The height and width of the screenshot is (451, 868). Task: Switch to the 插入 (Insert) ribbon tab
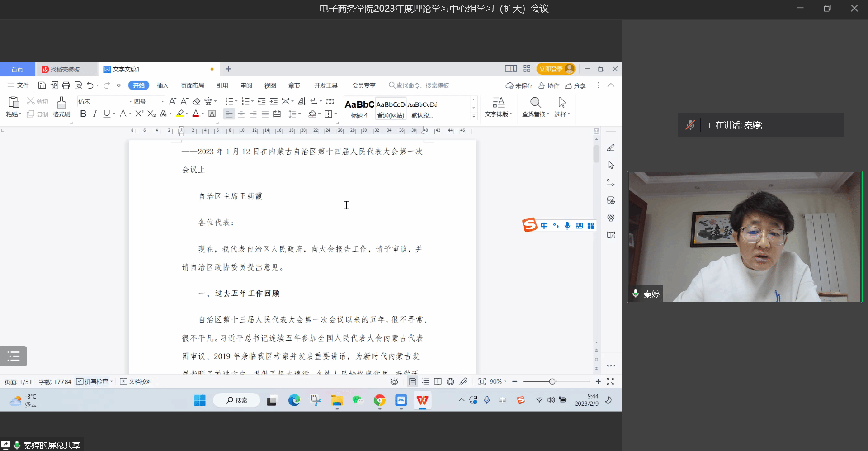click(162, 85)
